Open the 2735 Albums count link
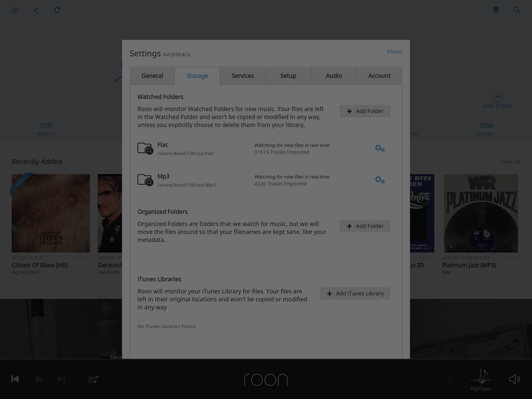 46,129
